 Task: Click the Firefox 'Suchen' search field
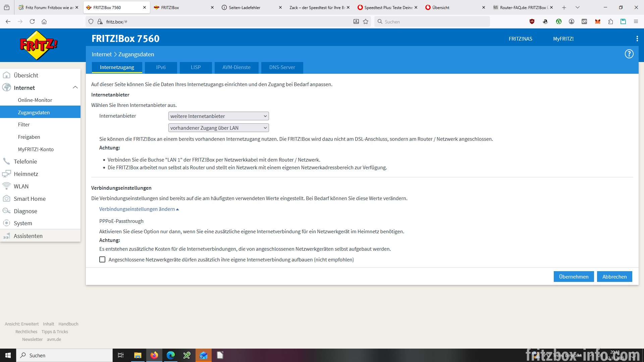tap(432, 22)
